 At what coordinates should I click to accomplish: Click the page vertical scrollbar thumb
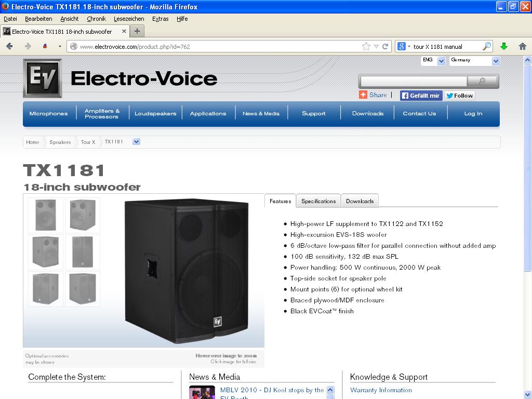528,166
